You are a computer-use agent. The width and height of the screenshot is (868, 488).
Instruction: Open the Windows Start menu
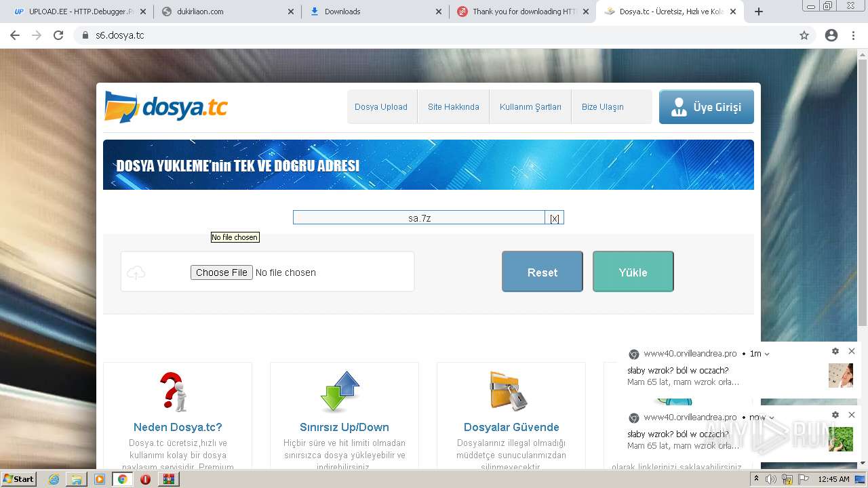18,479
